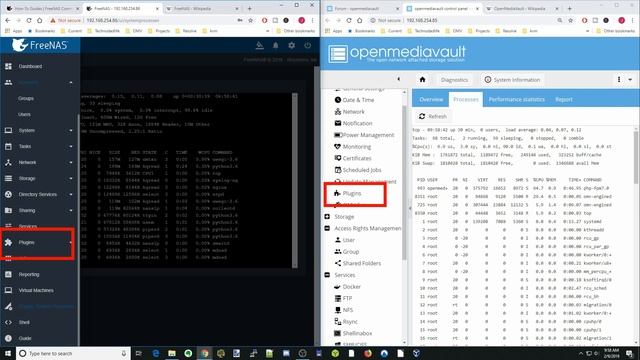Viewport: 640px width, 360px height.
Task: Open openmediavault toolbar dropdown arrow
Action: [x=630, y=80]
